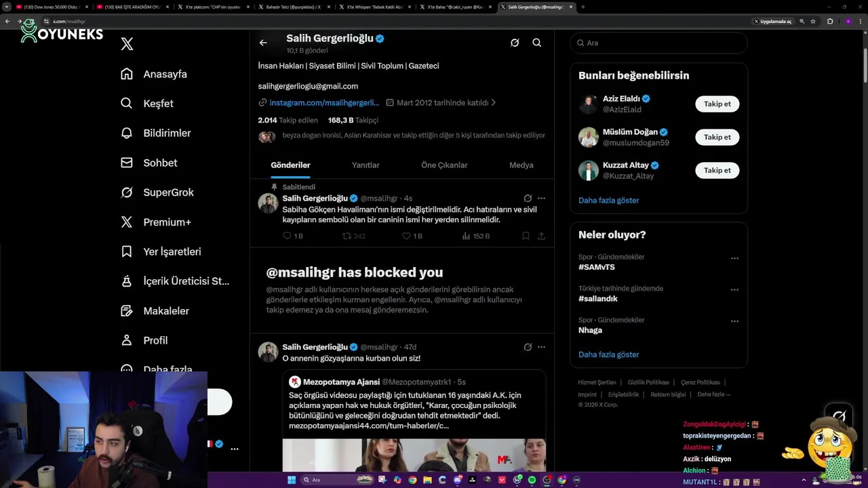This screenshot has width=868, height=488.
Task: Open the 2.014 Takip edilen list
Action: 288,120
